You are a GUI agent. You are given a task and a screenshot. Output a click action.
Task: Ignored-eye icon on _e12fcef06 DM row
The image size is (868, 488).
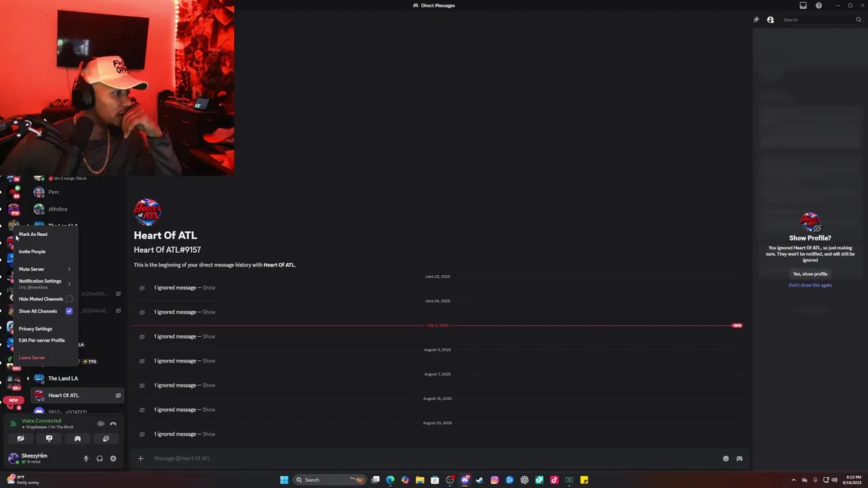tap(118, 294)
